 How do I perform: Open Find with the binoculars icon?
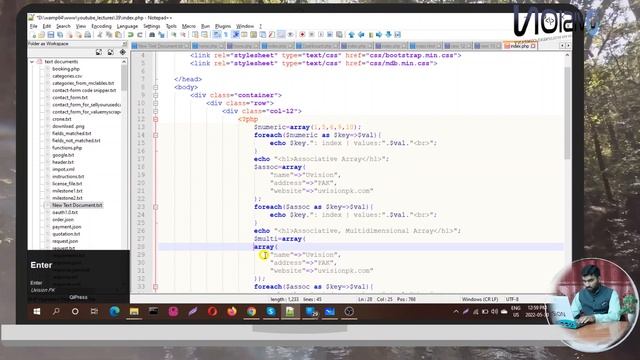coord(152,35)
